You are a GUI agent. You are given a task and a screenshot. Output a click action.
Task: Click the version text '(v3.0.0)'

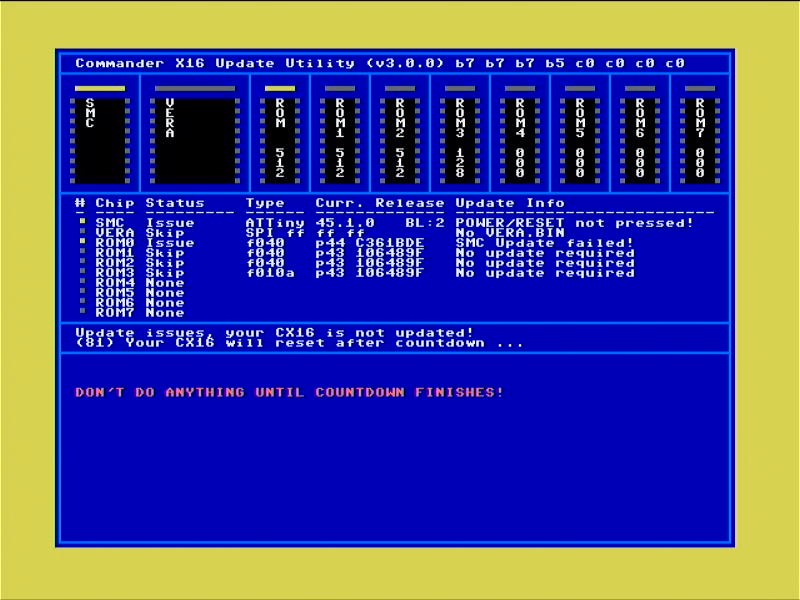coord(405,63)
